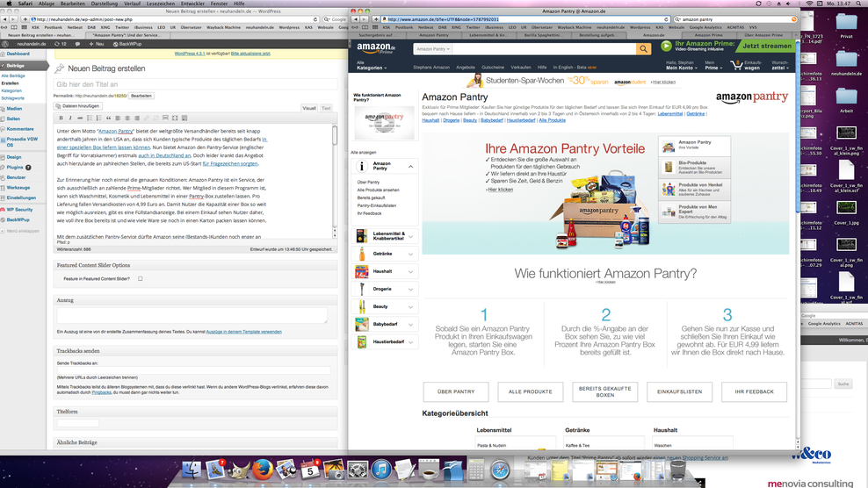Switch to 'Über Amazon Prime' Safari tab
868x488 pixels.
[x=763, y=35]
